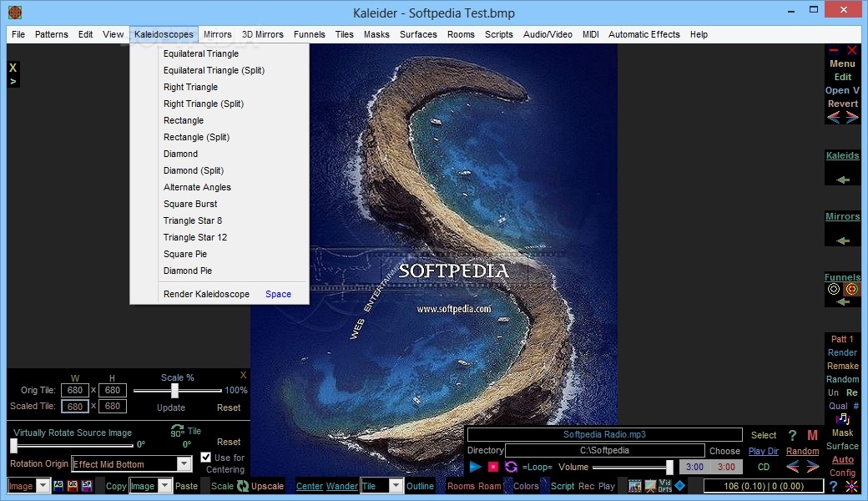Click Reset next to Update
This screenshot has width=868, height=501.
229,407
